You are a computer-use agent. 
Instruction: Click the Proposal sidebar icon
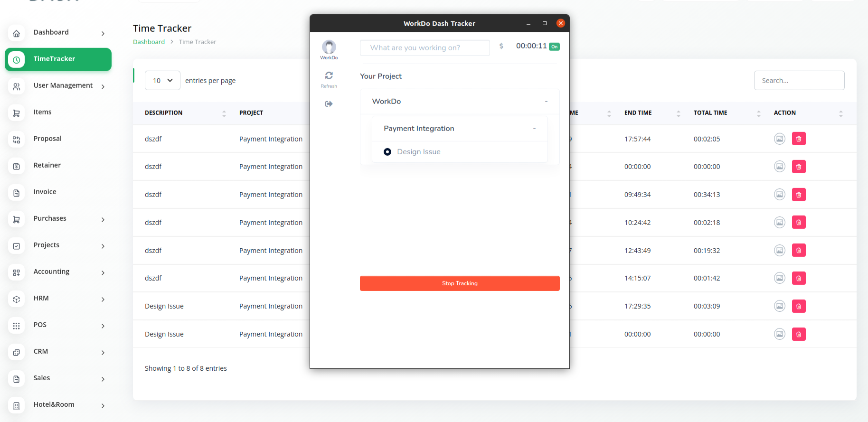point(17,140)
